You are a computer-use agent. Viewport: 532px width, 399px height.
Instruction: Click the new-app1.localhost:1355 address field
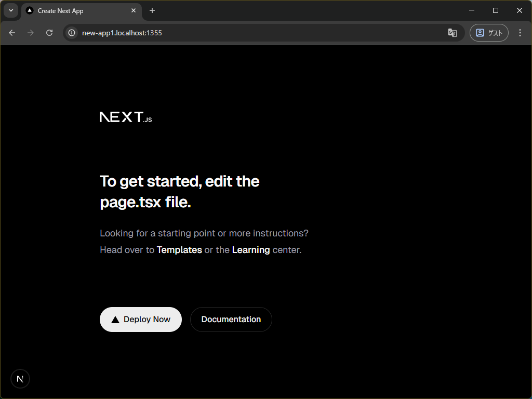pyautogui.click(x=263, y=33)
